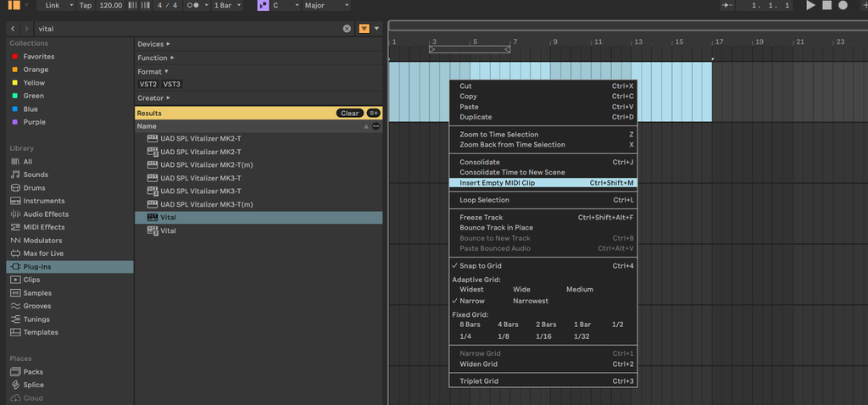Open the Splice place in browser
Screen dimensions: 868x405
coord(33,385)
